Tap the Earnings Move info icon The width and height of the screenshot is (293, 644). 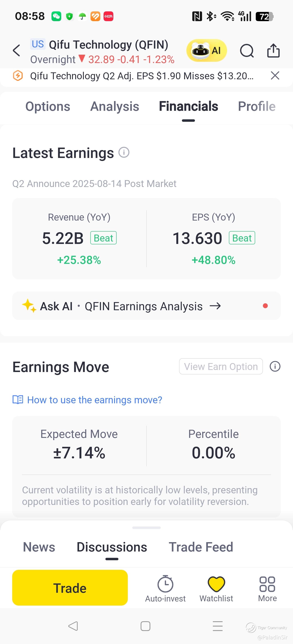(275, 367)
